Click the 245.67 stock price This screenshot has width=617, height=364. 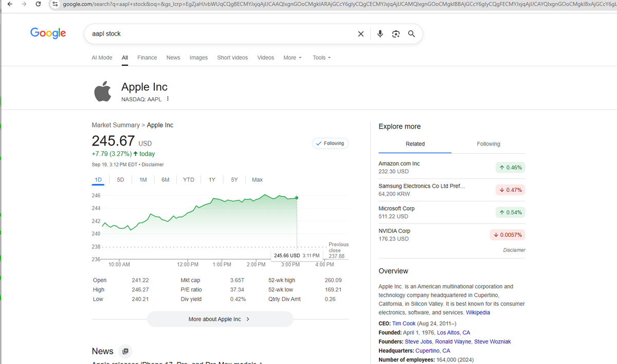(x=113, y=140)
